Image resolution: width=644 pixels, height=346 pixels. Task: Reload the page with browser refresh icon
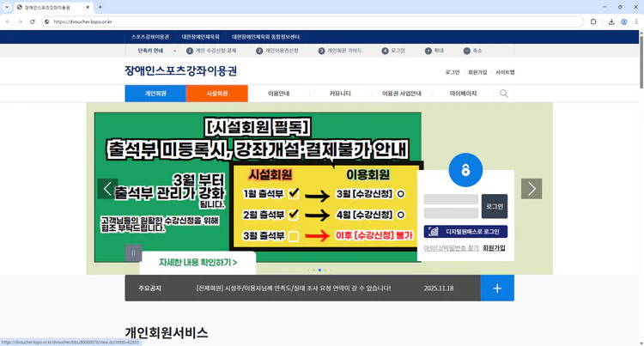coord(33,21)
